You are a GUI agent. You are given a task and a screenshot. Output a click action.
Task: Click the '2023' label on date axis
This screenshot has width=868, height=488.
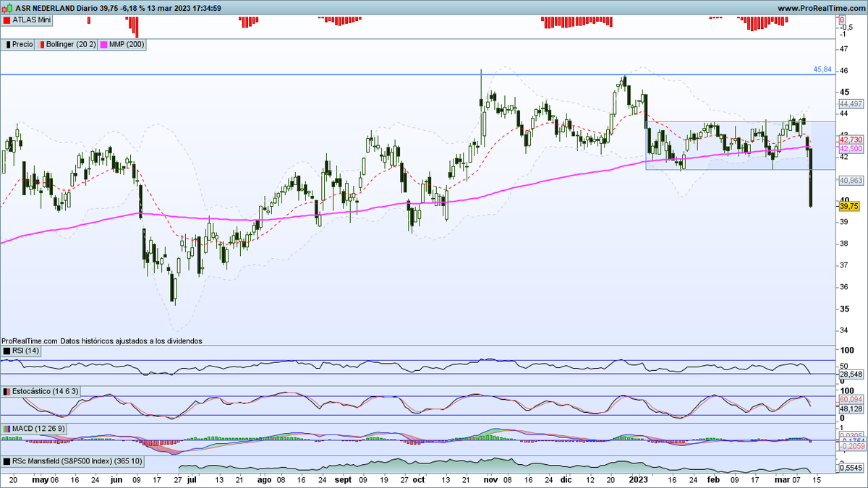click(x=638, y=479)
